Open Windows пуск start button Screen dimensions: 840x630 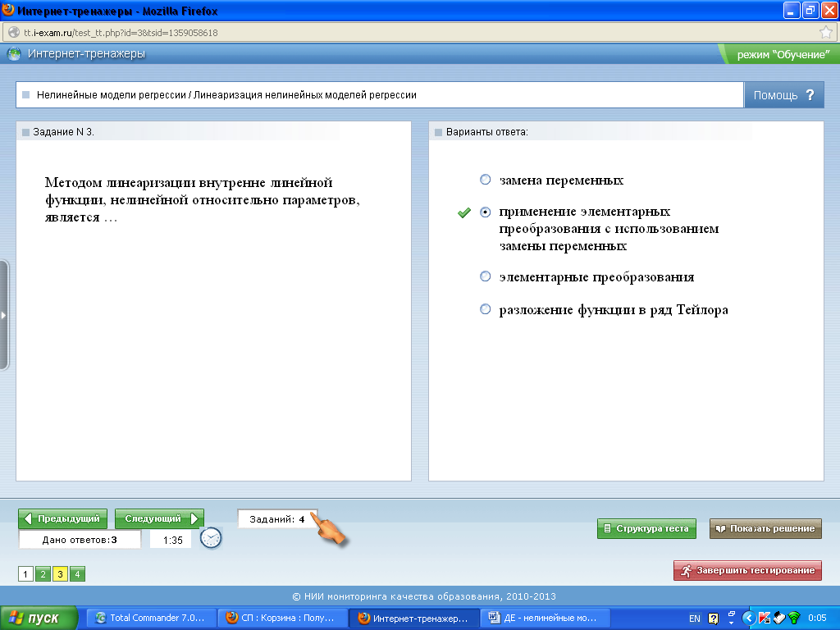click(x=39, y=619)
